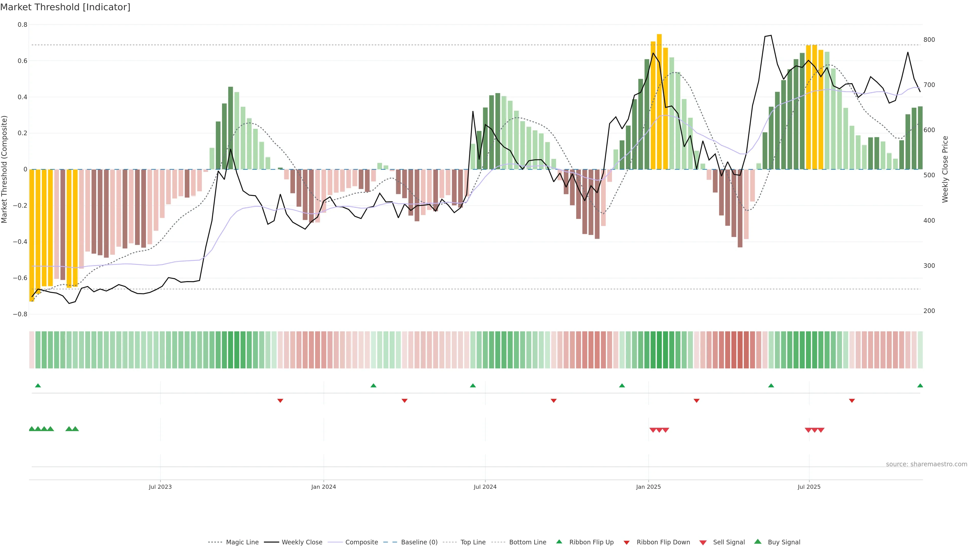Click the Weekly Close Price axis title
The width and height of the screenshot is (980, 551).
[945, 169]
